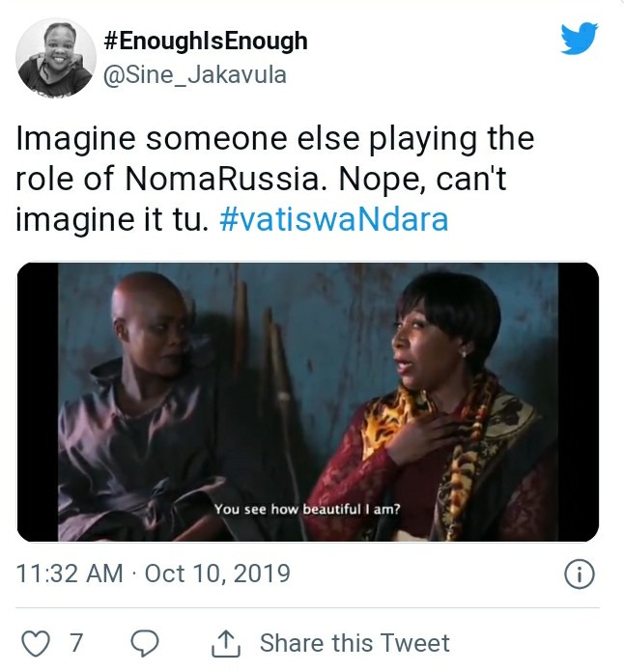Click the Share this Tweet text
This screenshot has height=672, width=624.
pos(355,643)
